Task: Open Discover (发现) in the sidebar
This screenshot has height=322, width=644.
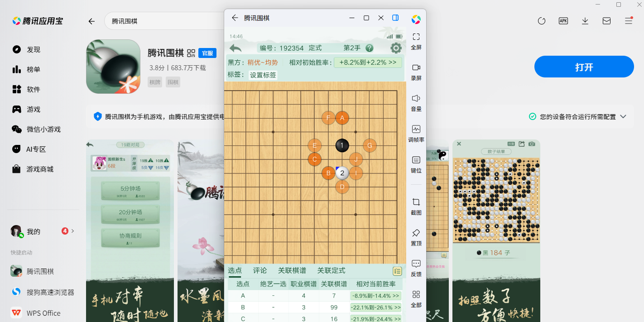Action: pyautogui.click(x=26, y=49)
